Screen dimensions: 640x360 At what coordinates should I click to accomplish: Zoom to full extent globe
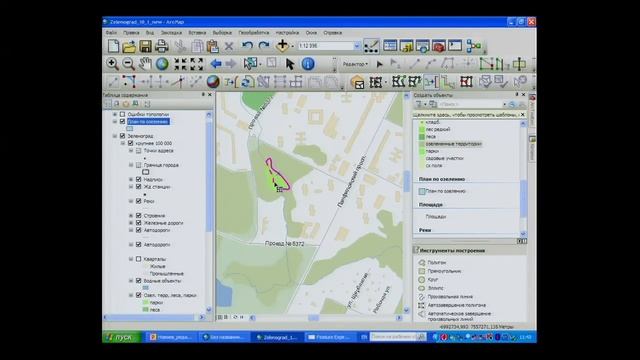[x=162, y=64]
